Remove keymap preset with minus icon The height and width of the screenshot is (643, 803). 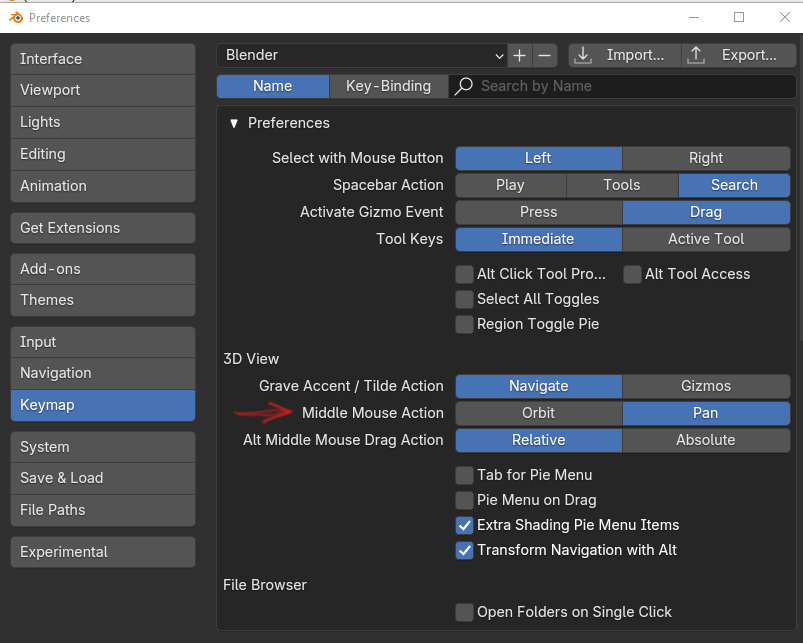coord(545,55)
